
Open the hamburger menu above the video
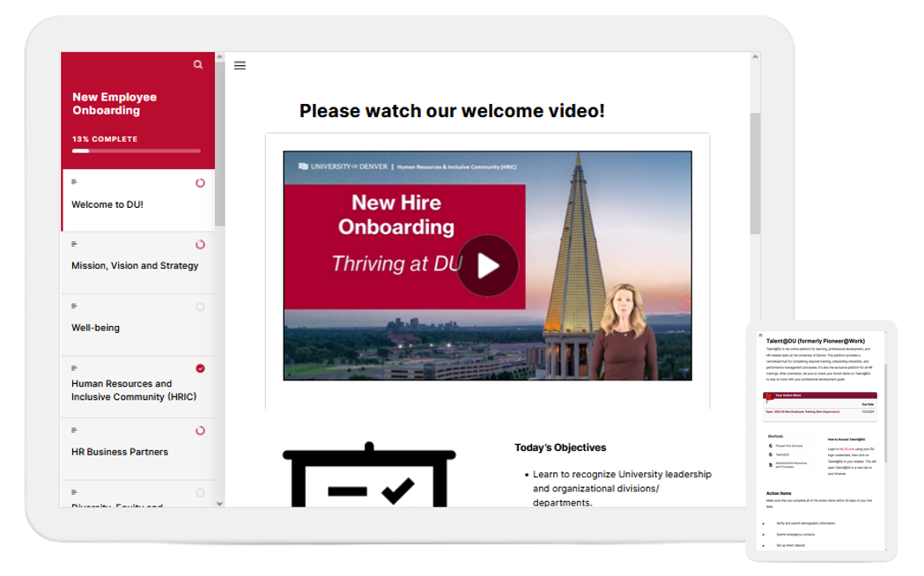(x=240, y=65)
